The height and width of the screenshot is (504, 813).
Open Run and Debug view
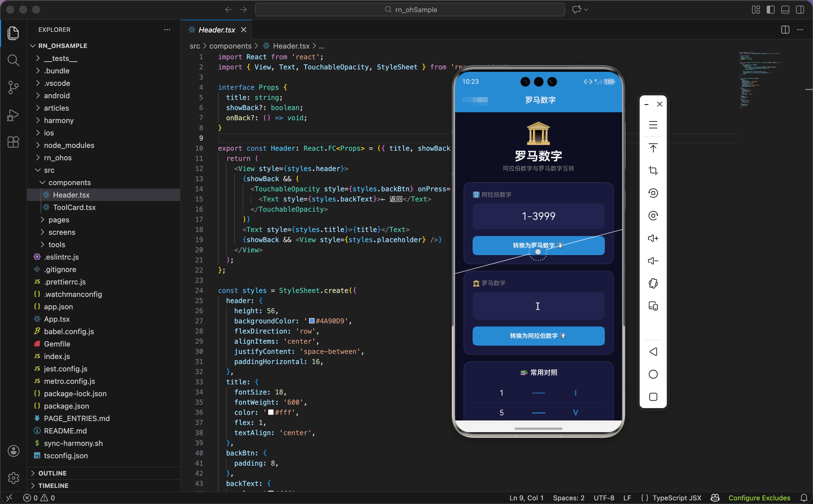[x=13, y=115]
